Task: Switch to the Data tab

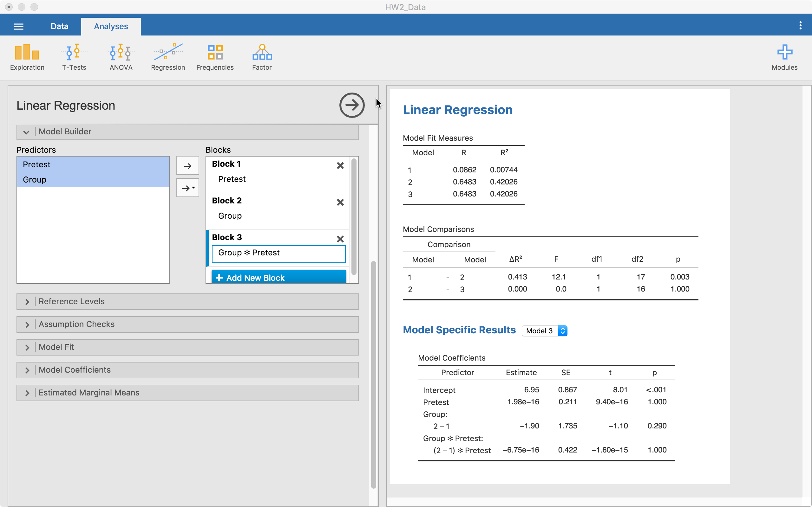Action: tap(59, 26)
